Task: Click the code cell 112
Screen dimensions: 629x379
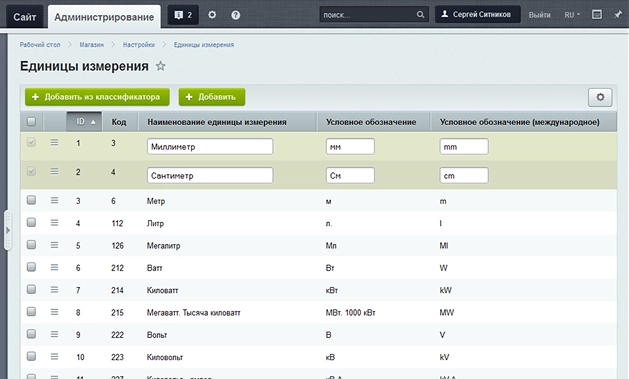Action: click(117, 223)
